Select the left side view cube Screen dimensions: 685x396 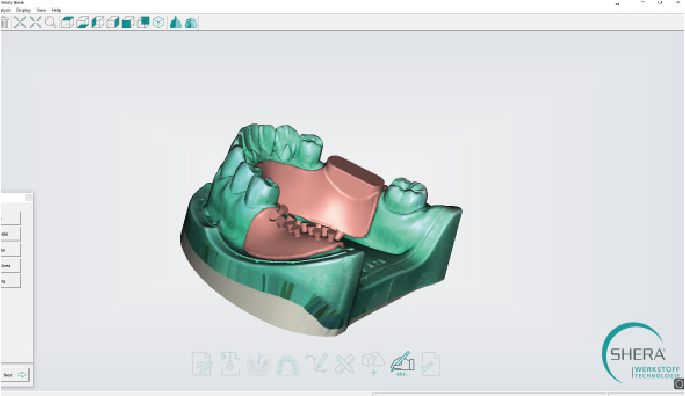click(x=98, y=22)
